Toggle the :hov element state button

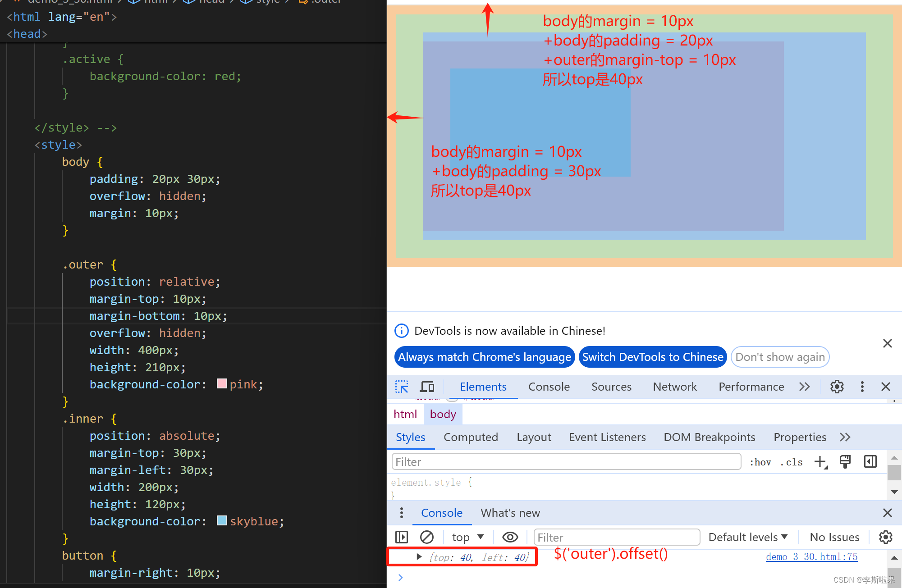click(760, 462)
